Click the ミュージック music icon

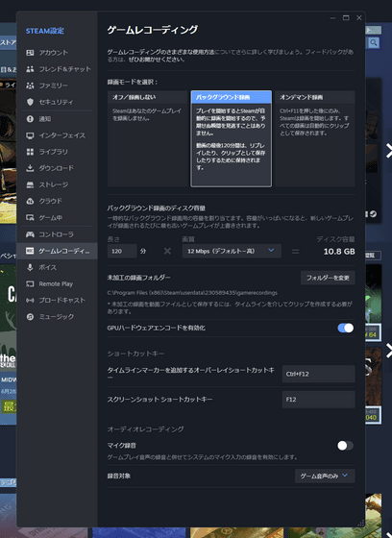(x=30, y=317)
